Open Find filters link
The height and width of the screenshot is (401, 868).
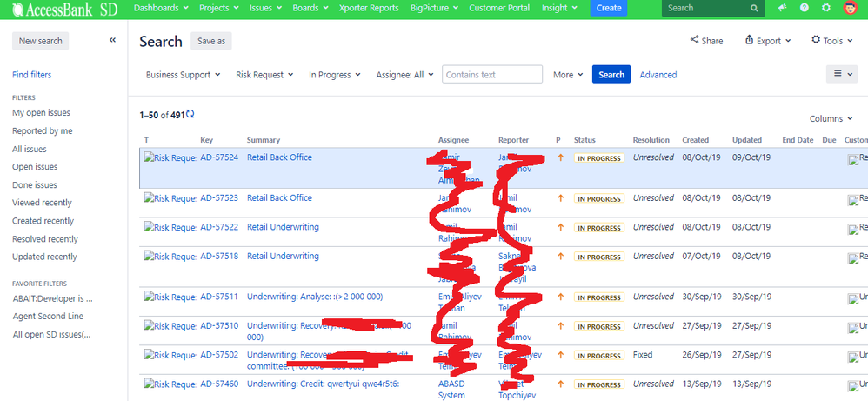[x=31, y=75]
